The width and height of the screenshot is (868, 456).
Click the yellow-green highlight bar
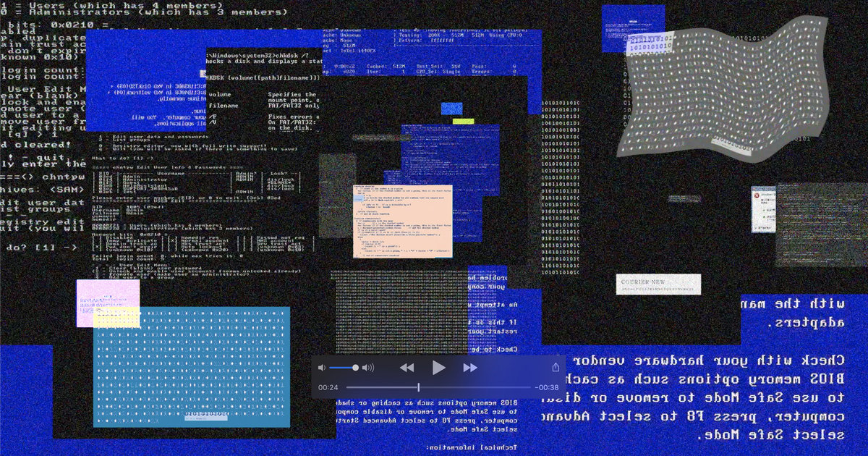tap(463, 121)
